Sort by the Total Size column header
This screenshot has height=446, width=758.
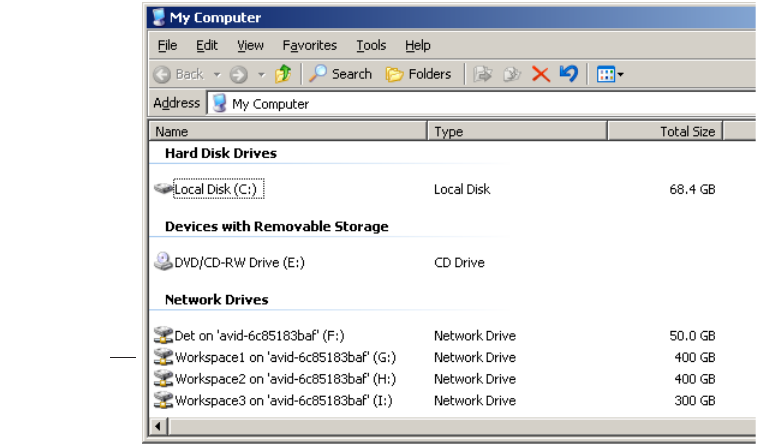pyautogui.click(x=665, y=131)
